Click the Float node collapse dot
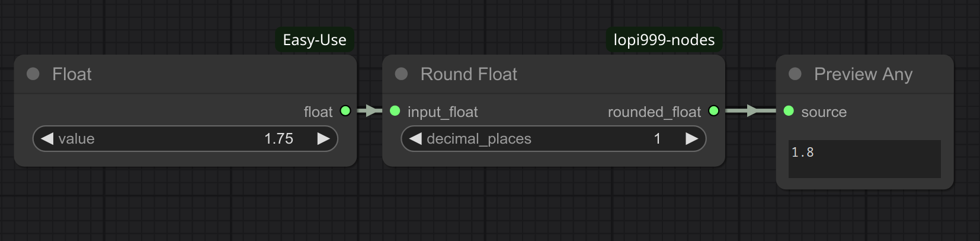 pyautogui.click(x=33, y=74)
